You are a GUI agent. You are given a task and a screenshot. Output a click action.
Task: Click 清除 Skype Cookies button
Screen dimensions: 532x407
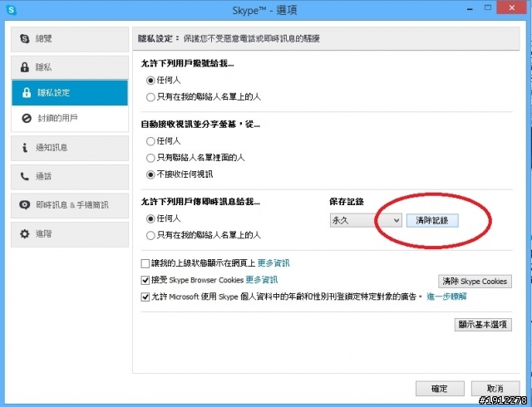(x=475, y=282)
